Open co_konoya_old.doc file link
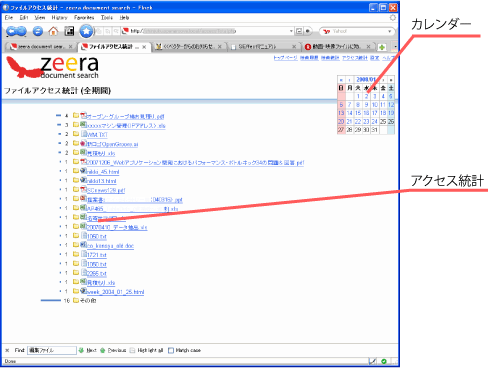Screen dimensions: 488x368 click(110, 246)
